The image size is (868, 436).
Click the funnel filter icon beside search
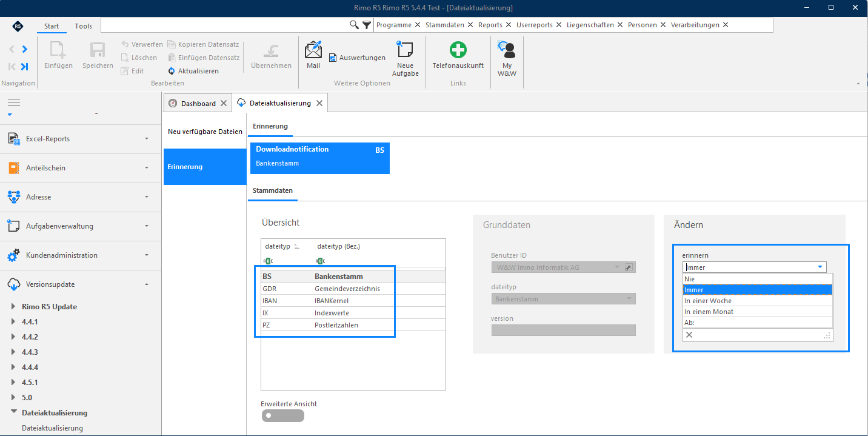click(367, 25)
